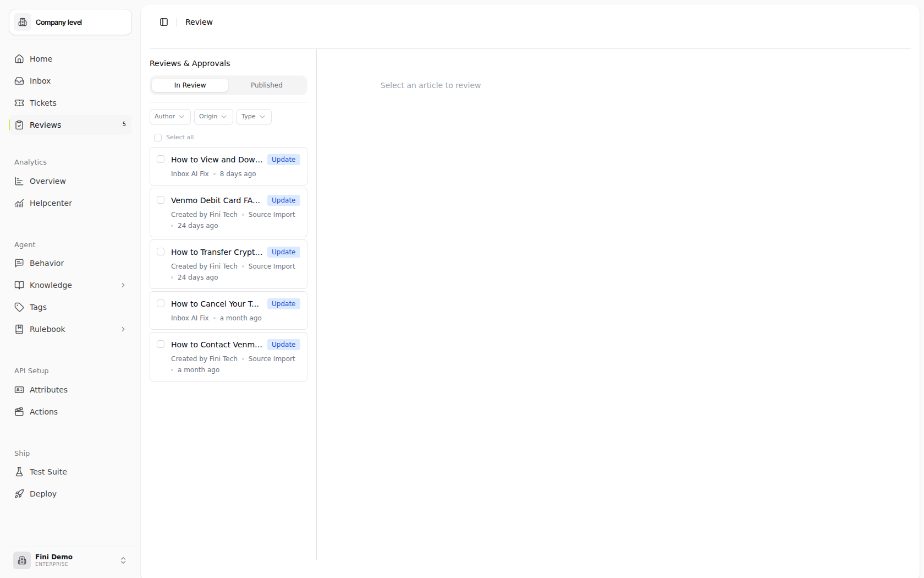Check the 'How to Contact Venm...' article
The height and width of the screenshot is (578, 924).
click(161, 344)
